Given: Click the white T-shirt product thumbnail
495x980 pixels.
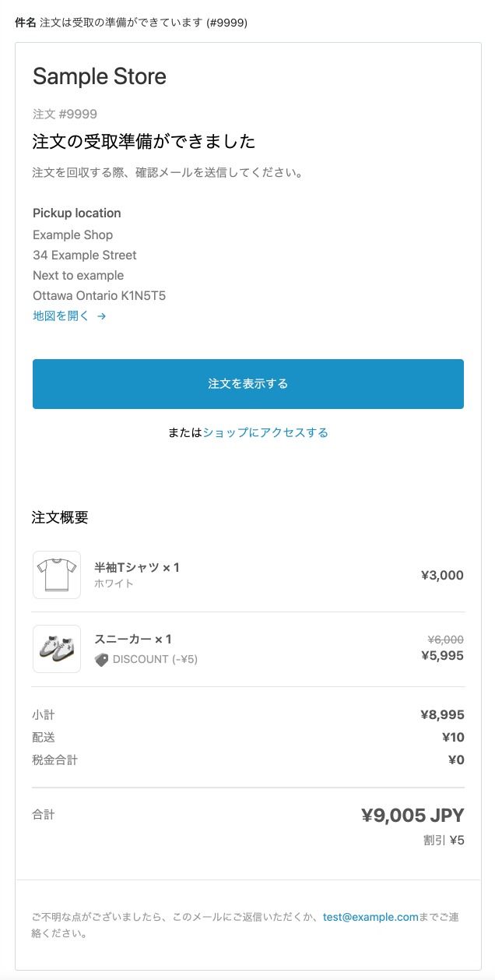Looking at the screenshot, I should tap(57, 575).
